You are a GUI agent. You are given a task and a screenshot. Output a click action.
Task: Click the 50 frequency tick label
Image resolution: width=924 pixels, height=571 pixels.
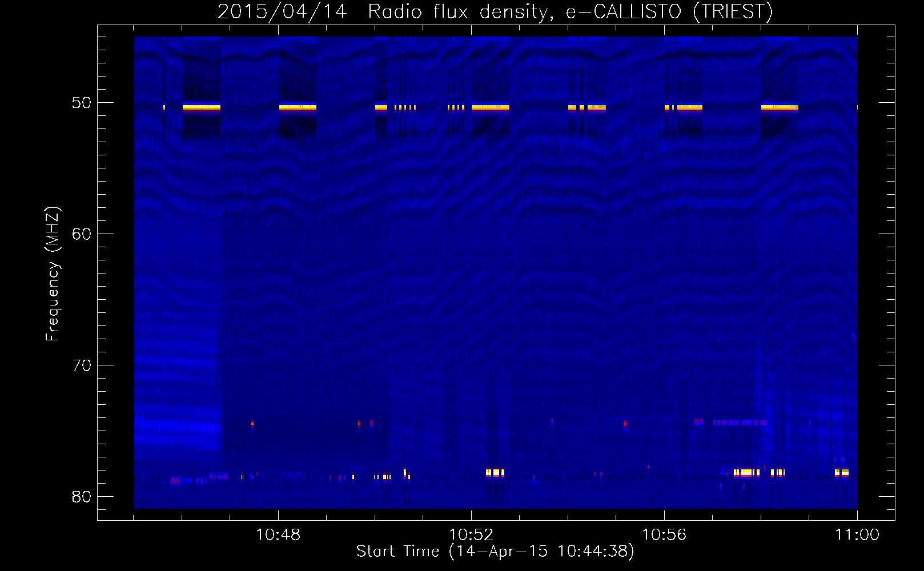[82, 103]
